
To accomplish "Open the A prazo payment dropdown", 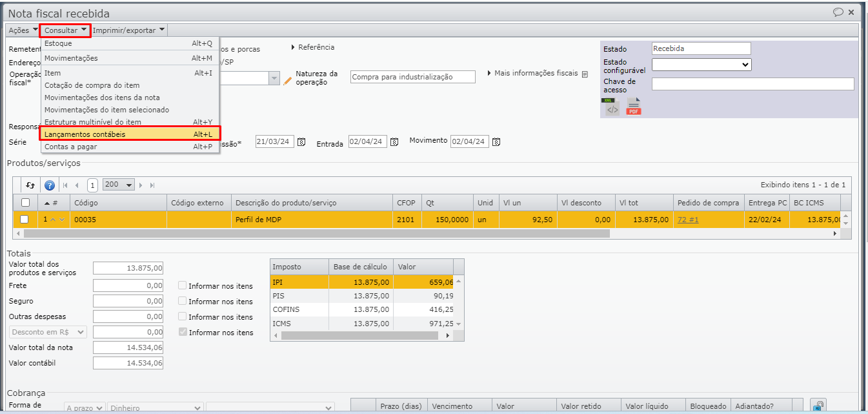I will [84, 408].
